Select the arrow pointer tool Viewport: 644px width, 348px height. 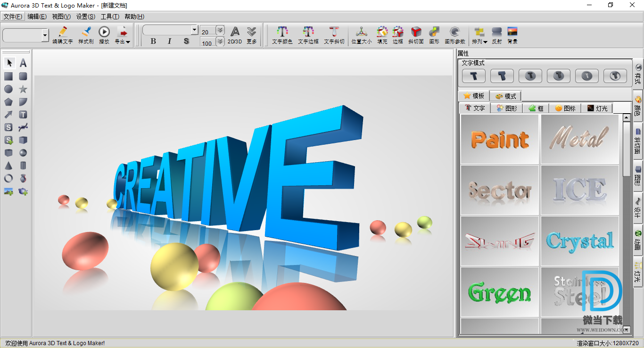pyautogui.click(x=8, y=63)
